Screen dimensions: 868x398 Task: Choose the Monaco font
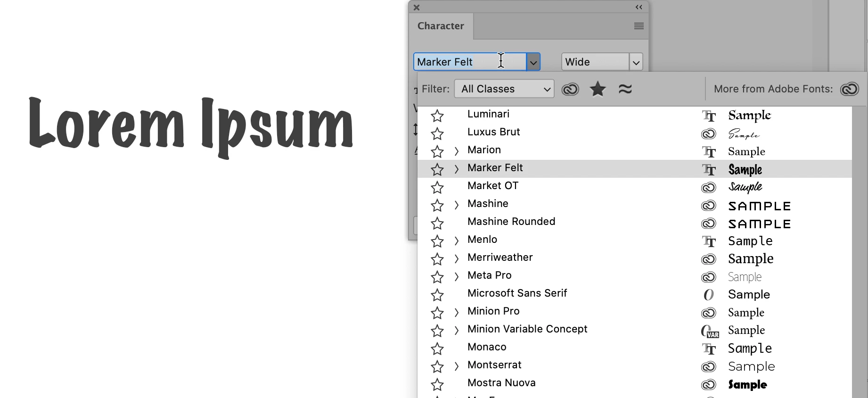pyautogui.click(x=487, y=347)
